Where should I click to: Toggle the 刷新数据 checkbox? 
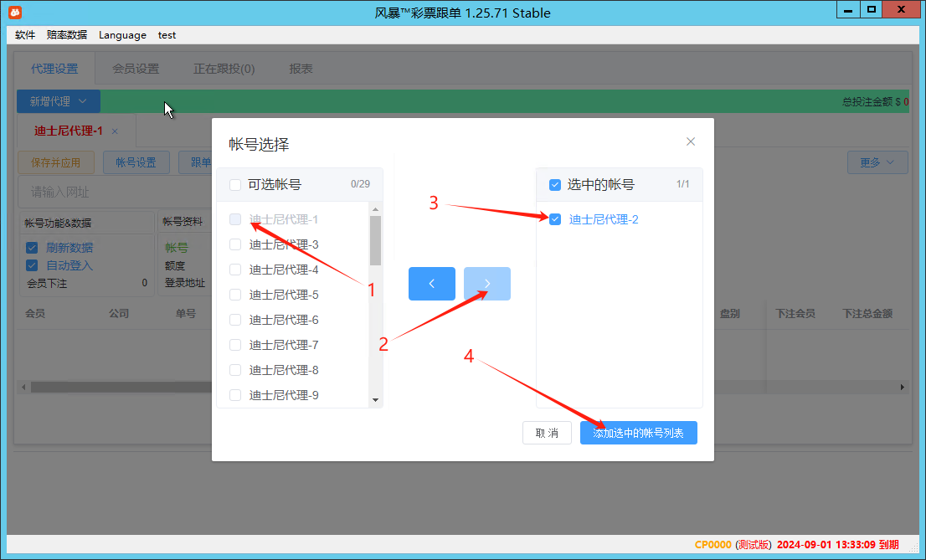tap(32, 248)
